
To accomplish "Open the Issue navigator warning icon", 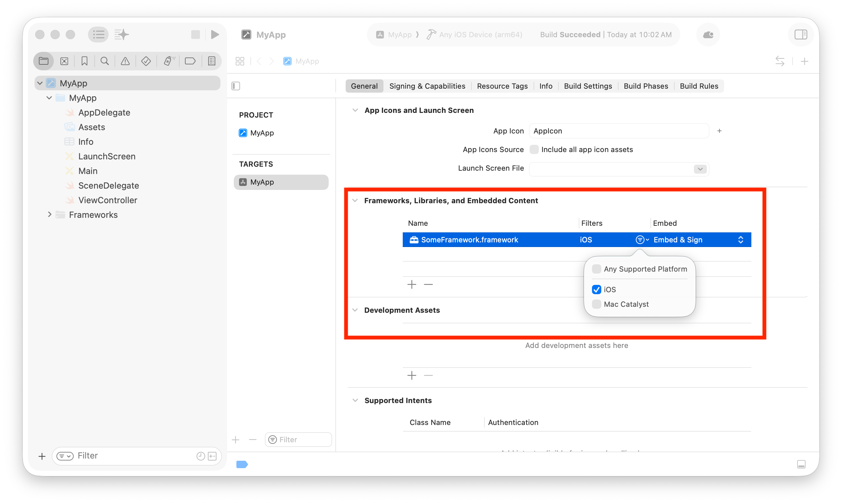I will pyautogui.click(x=125, y=61).
